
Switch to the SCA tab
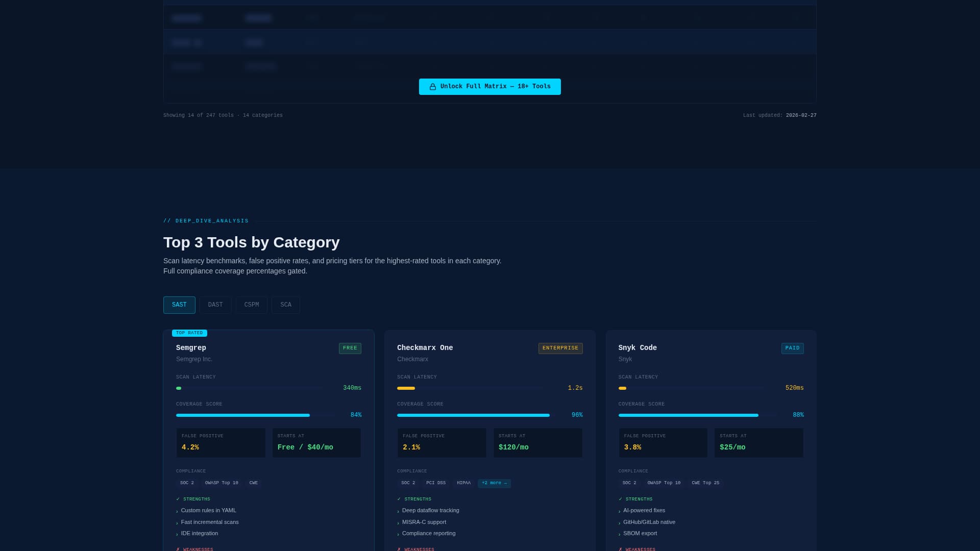click(286, 305)
